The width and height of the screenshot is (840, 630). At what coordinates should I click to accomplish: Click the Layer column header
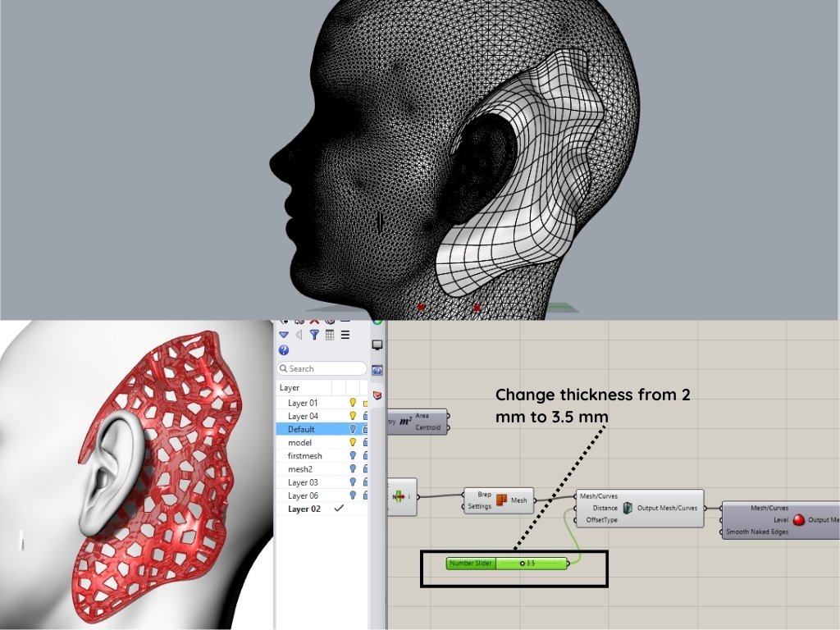290,387
